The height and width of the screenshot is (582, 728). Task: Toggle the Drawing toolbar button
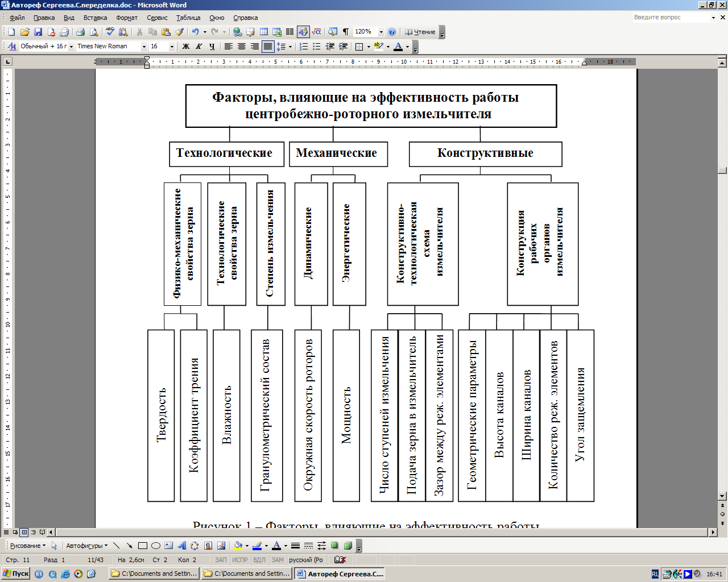(x=303, y=32)
